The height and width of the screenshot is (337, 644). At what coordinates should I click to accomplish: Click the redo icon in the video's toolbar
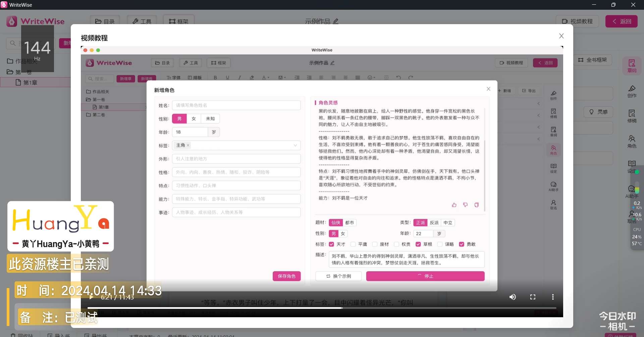point(411,77)
